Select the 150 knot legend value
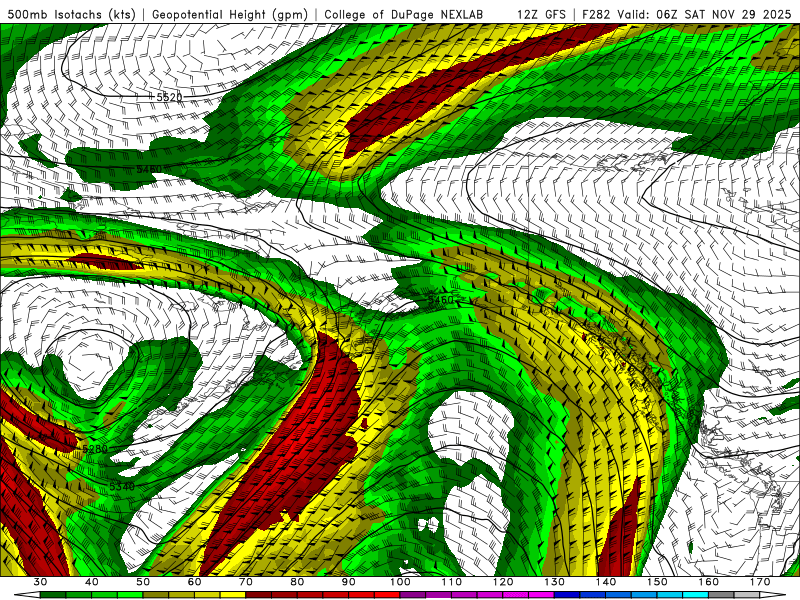Viewport: 800px width, 600px height. tap(657, 582)
